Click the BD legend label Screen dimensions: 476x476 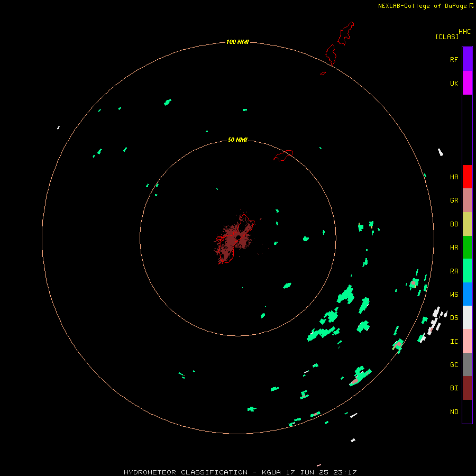pos(454,224)
